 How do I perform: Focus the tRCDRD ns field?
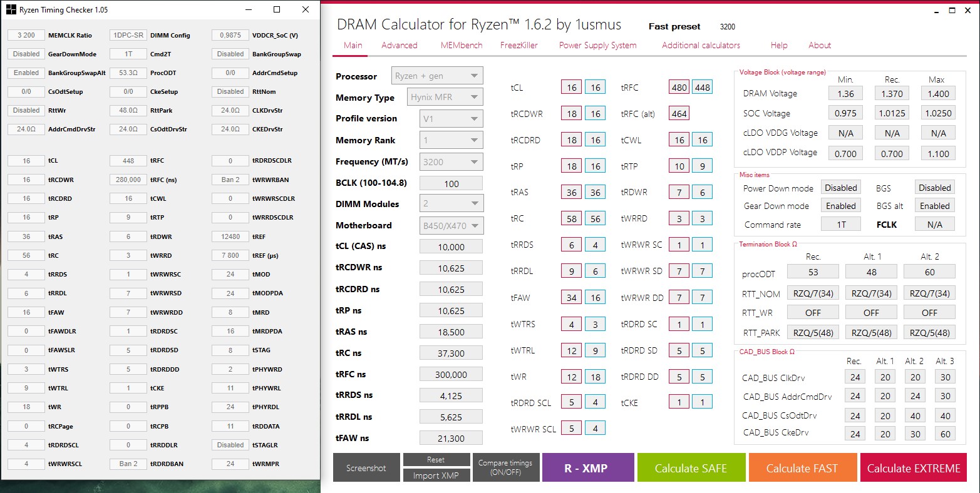click(x=451, y=289)
